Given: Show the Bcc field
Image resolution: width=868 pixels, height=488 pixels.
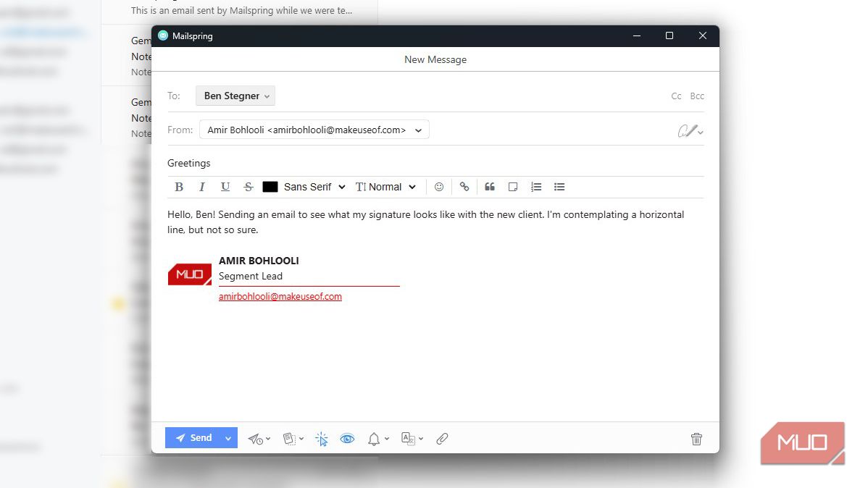Looking at the screenshot, I should [697, 96].
